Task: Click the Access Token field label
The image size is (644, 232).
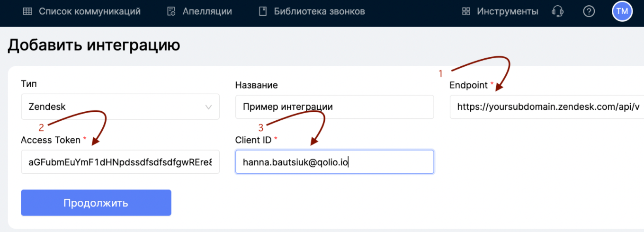Action: 51,140
